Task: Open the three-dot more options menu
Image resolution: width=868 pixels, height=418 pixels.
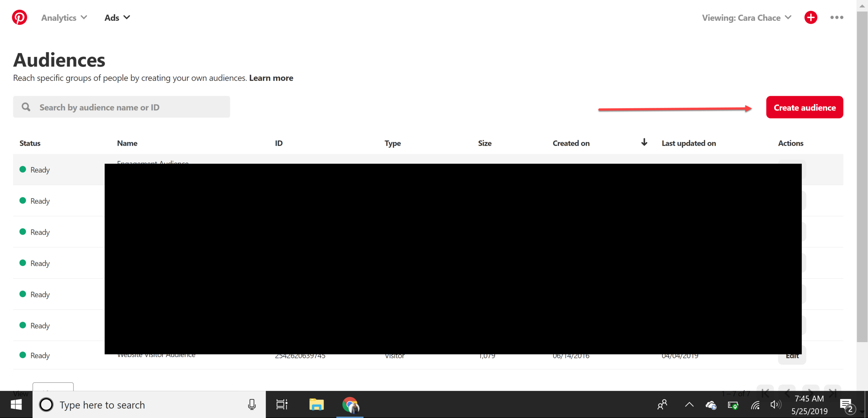Action: click(837, 17)
